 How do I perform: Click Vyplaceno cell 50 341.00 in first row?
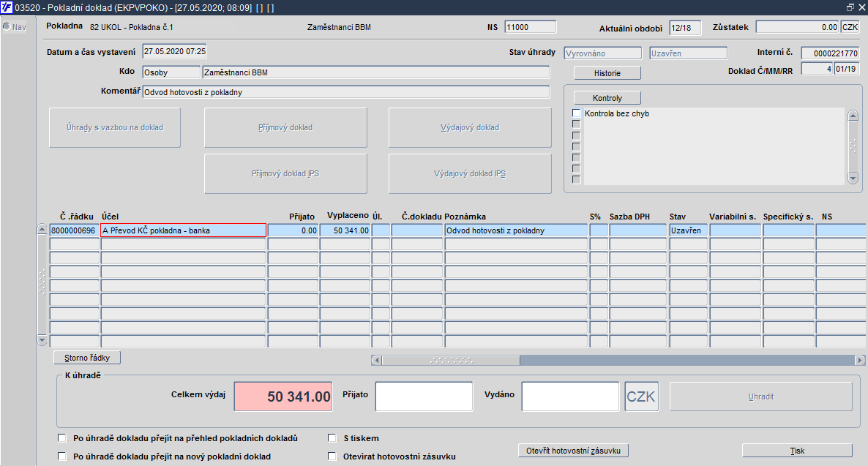(345, 230)
